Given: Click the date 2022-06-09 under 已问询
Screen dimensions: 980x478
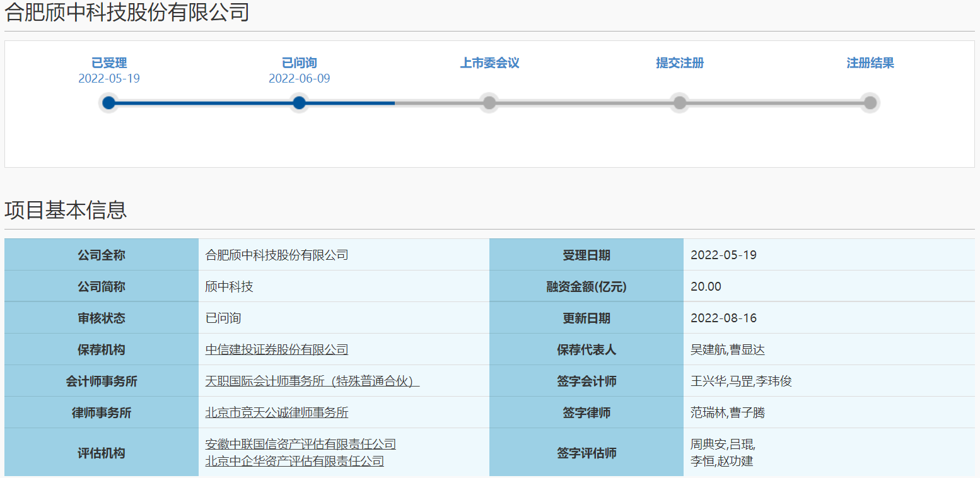Looking at the screenshot, I should point(300,79).
